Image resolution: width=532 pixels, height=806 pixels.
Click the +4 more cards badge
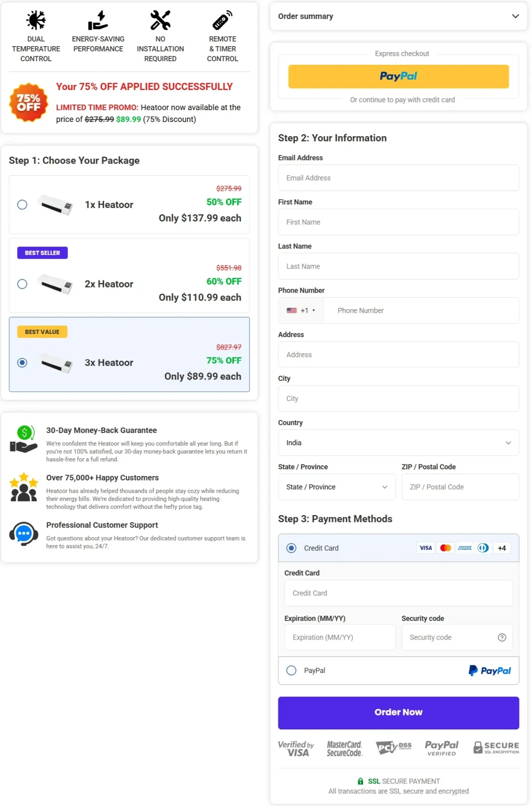[x=502, y=548]
